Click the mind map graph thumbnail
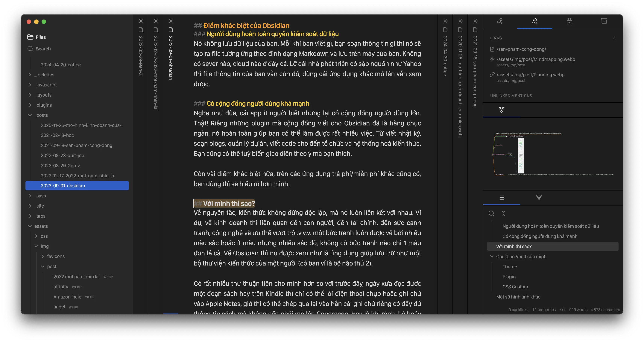 [x=552, y=154]
